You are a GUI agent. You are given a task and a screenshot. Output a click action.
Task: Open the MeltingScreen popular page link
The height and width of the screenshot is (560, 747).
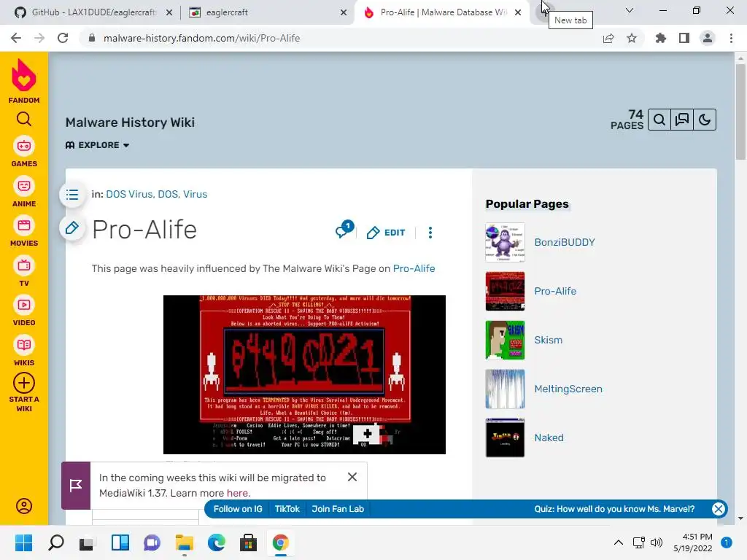pos(568,389)
